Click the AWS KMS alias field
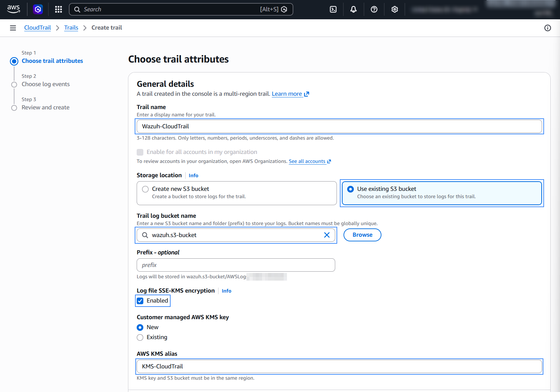Image resolution: width=560 pixels, height=392 pixels. pyautogui.click(x=340, y=366)
